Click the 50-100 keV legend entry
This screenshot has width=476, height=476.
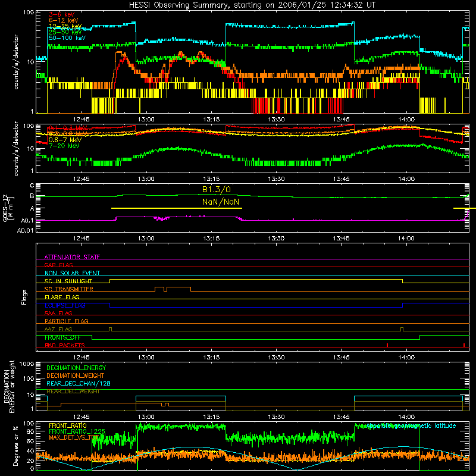click(67, 38)
